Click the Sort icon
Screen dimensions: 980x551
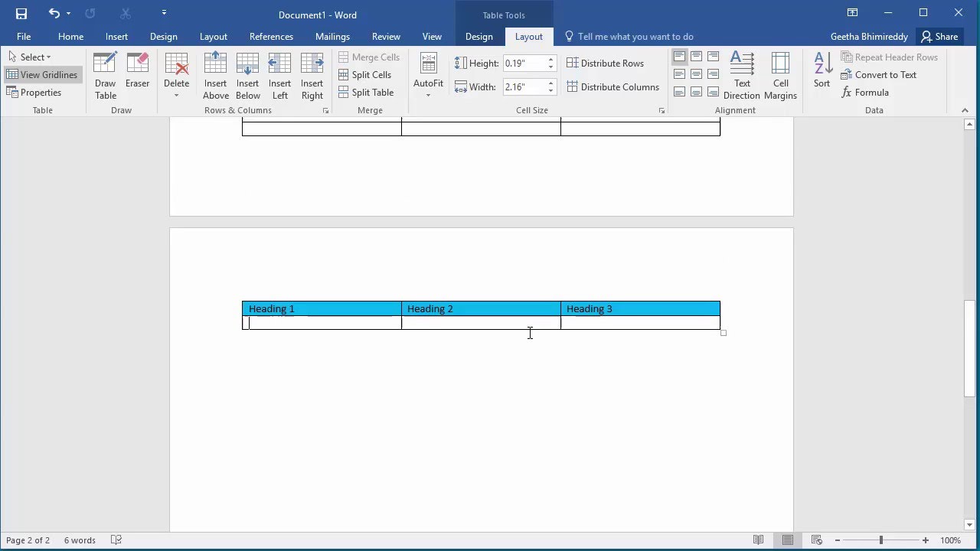(822, 70)
